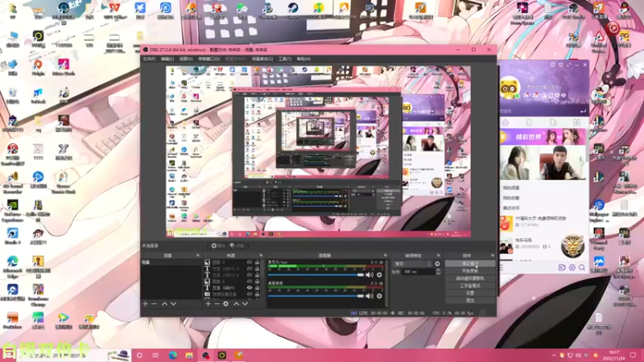
Task: Toggle visibility of the 文本 (GDI+) 3 source
Action: (x=250, y=269)
